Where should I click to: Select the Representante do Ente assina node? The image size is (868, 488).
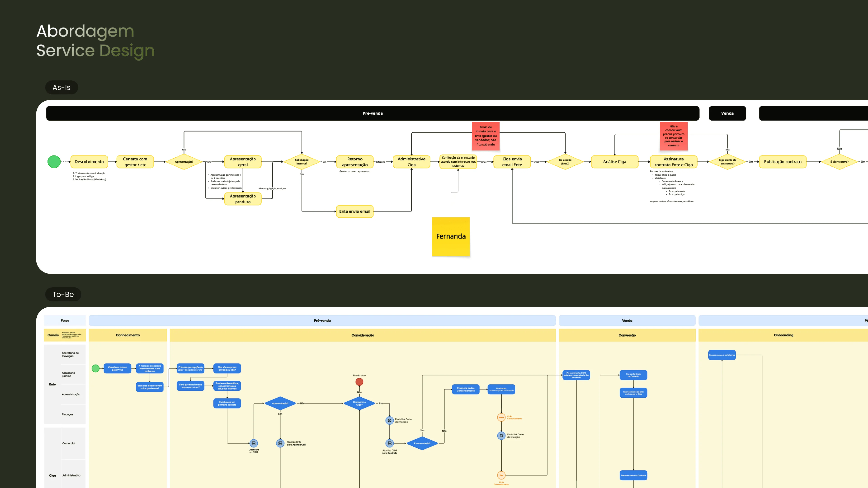(x=633, y=393)
